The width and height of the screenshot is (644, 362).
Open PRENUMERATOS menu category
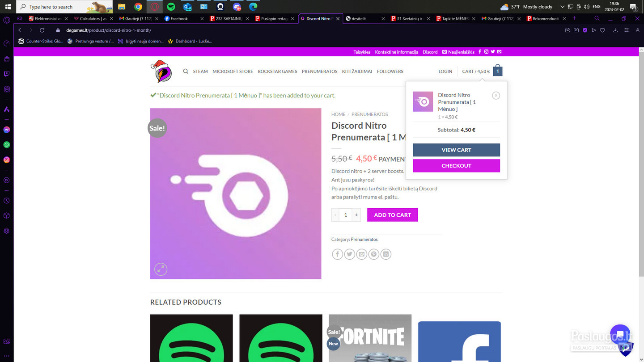pos(319,72)
